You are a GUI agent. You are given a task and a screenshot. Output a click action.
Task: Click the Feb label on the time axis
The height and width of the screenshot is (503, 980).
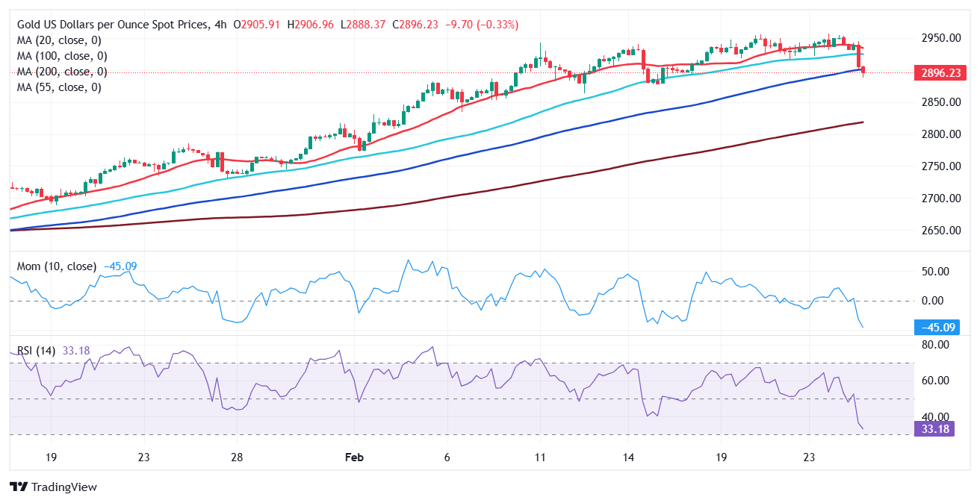pyautogui.click(x=355, y=456)
